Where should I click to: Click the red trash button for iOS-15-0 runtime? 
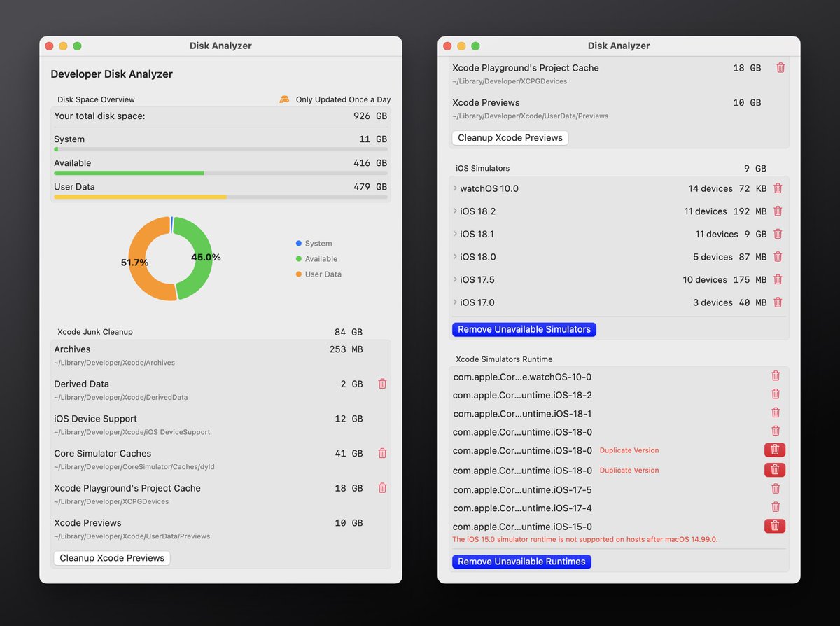775,526
